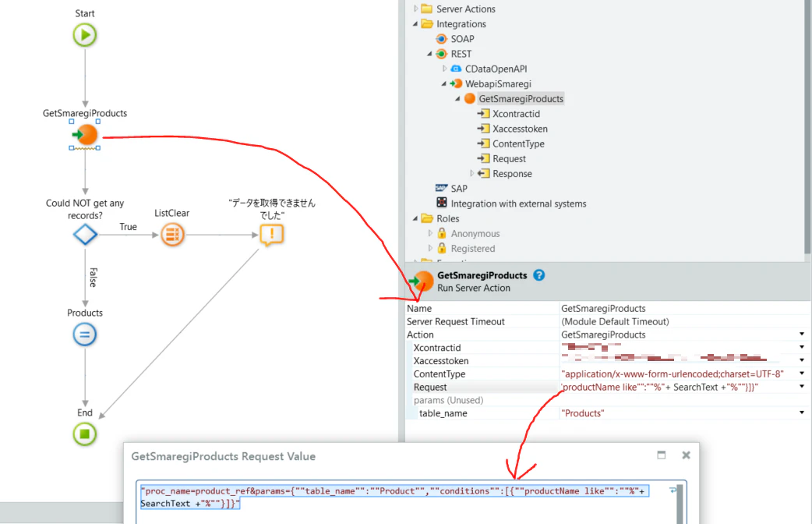Edit the Name property field
The width and height of the screenshot is (812, 524).
pos(683,308)
